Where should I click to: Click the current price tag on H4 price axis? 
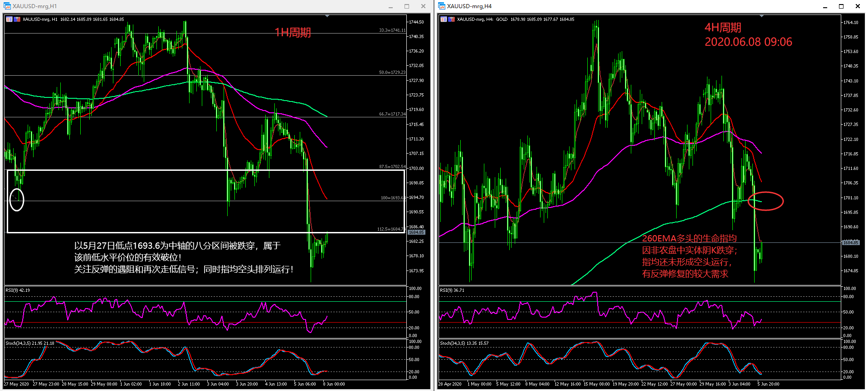tap(851, 243)
